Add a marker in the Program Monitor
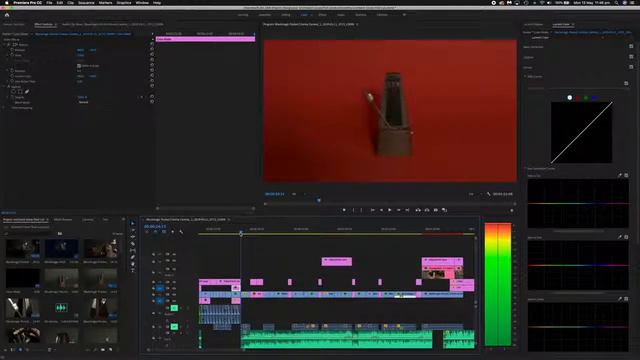The width and height of the screenshot is (640, 360). coord(344,210)
